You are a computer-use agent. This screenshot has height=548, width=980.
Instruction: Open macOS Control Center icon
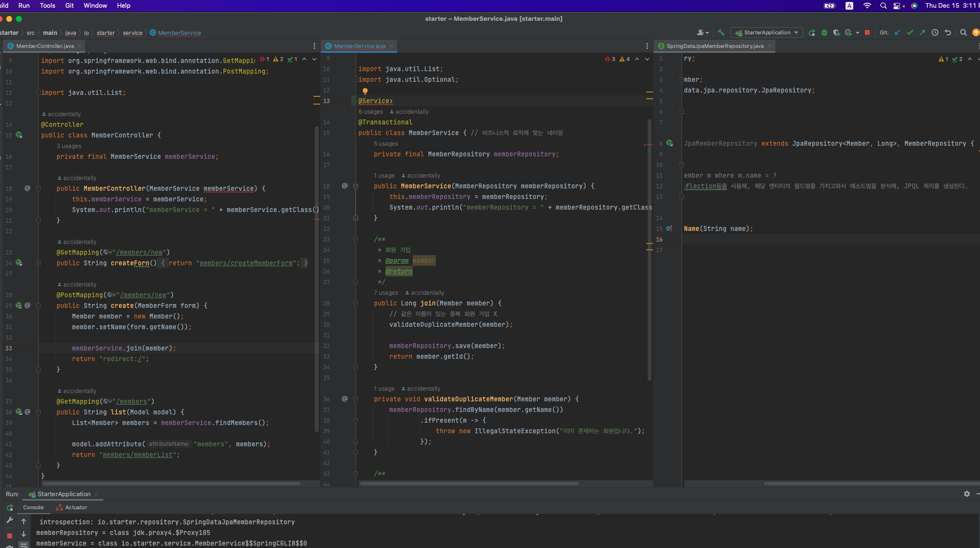[x=898, y=6]
